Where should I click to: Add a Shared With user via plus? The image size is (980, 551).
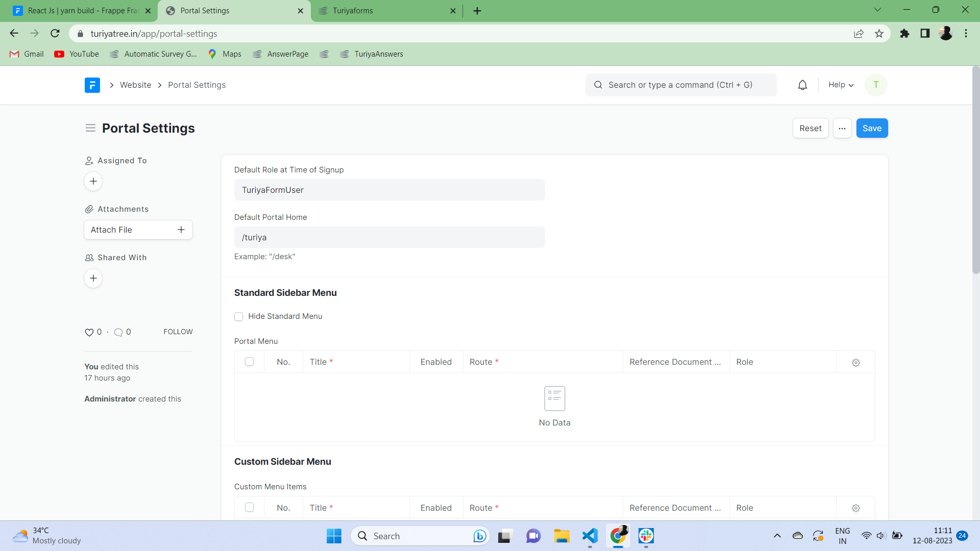93,279
